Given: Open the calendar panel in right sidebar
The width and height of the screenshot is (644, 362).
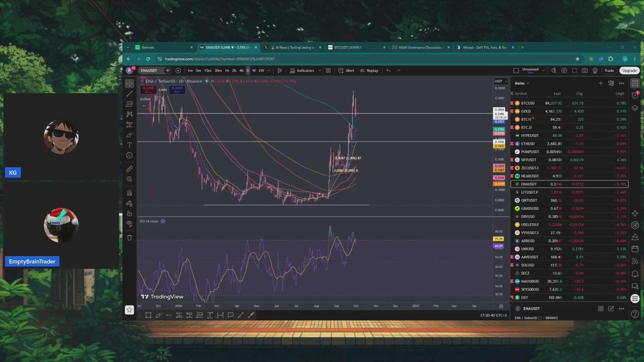Looking at the screenshot, I should (x=635, y=249).
